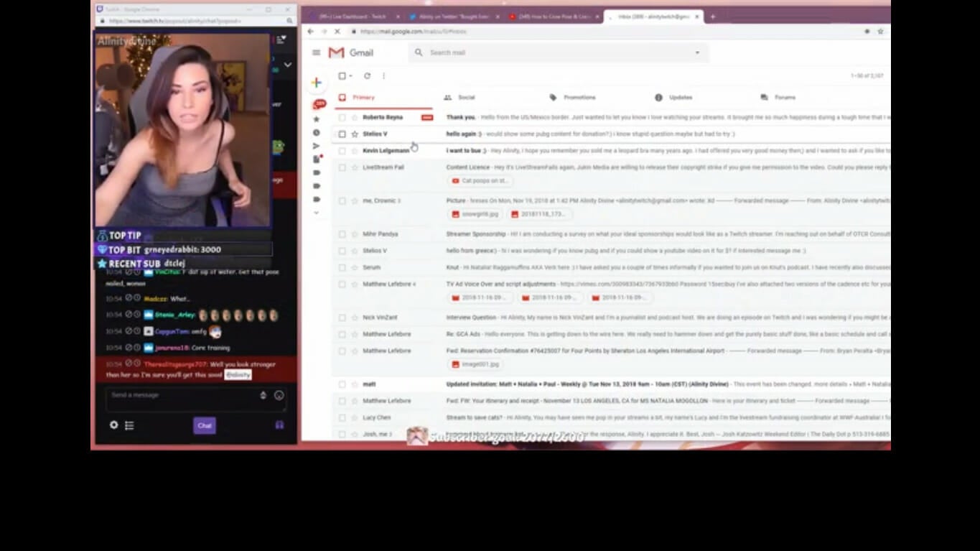Viewport: 980px width, 551px height.
Task: Bookmark the Gmail page with the star icon
Action: pos(880,32)
